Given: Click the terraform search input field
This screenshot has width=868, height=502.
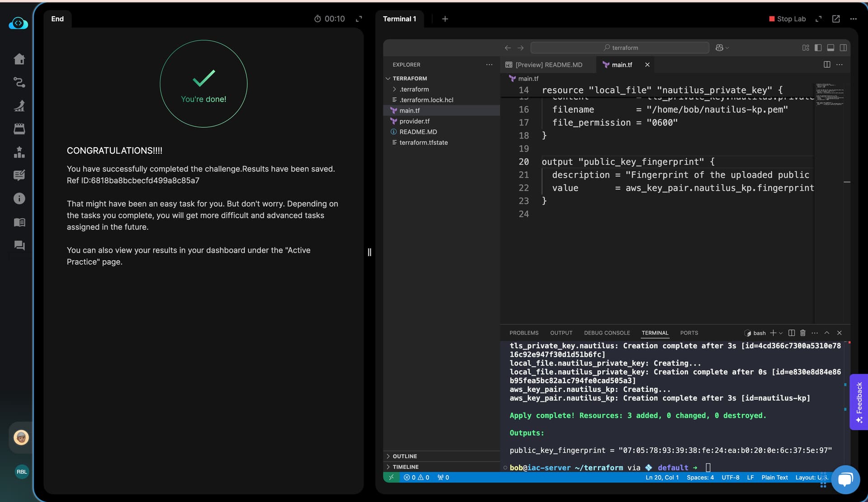Looking at the screenshot, I should click(620, 48).
